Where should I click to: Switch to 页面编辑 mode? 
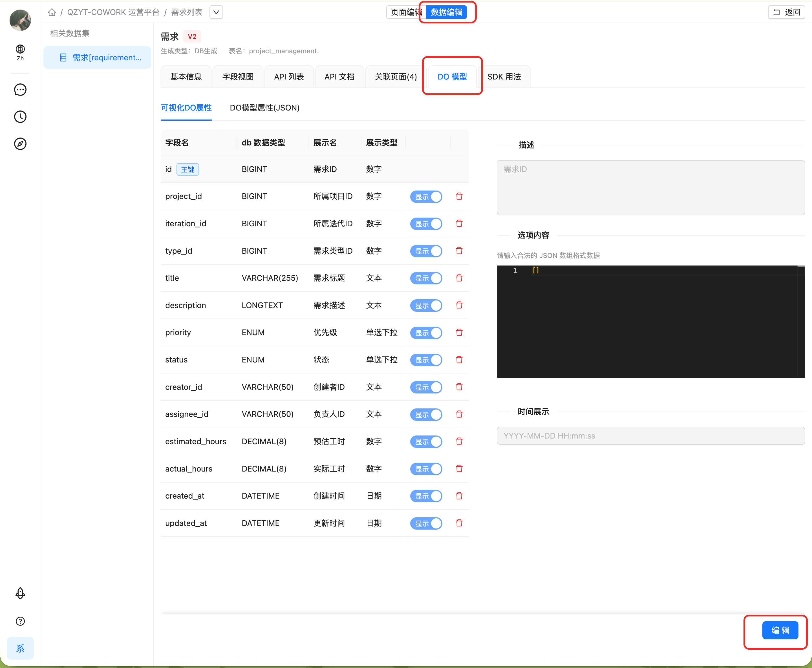(406, 12)
